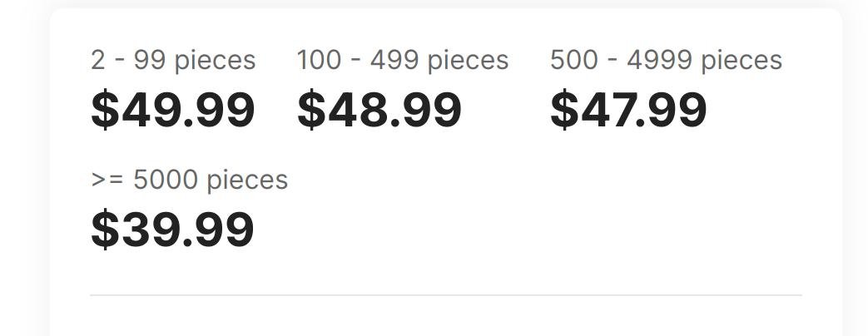Choose the $47.99 price tier
Screen dimensions: 868x336
628,110
